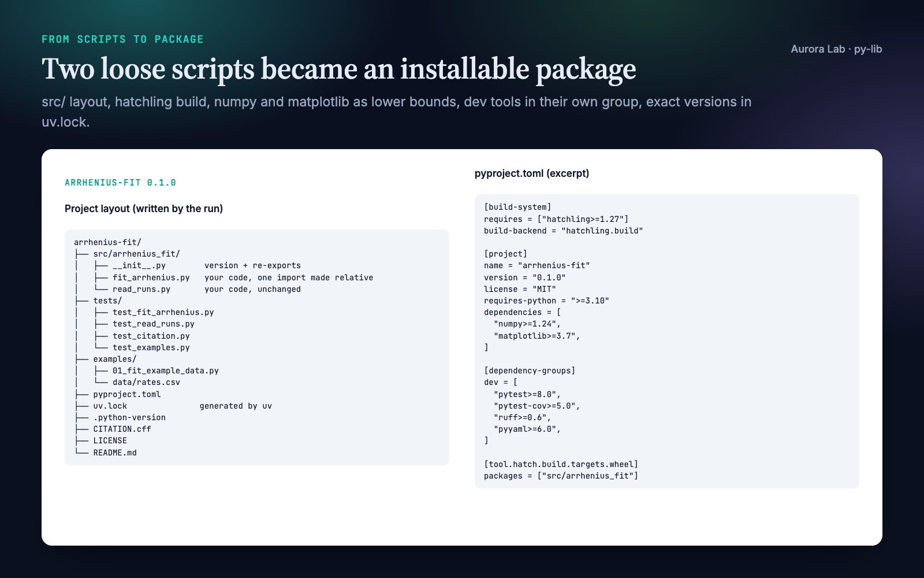Click 'Project layout (written by the run)' heading

[x=144, y=209]
